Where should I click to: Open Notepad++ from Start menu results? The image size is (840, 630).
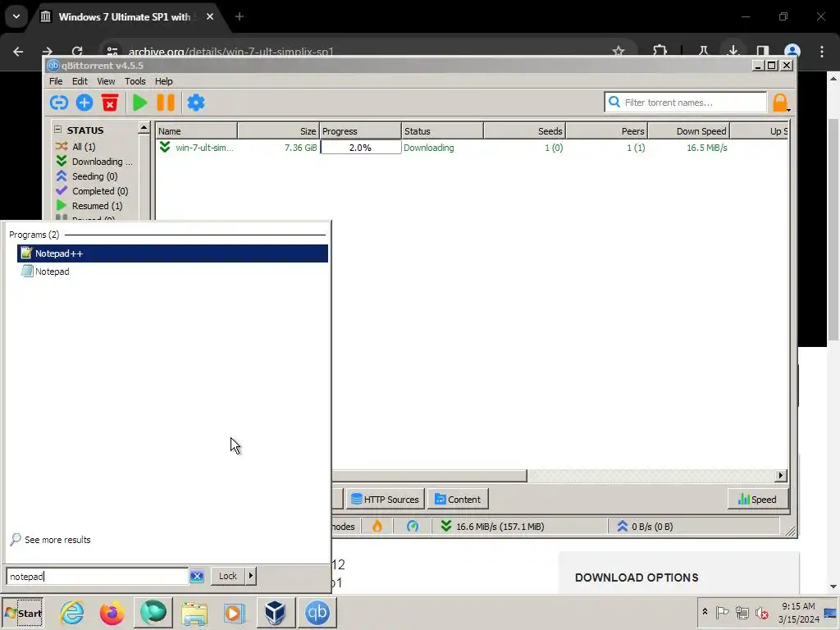click(x=172, y=253)
